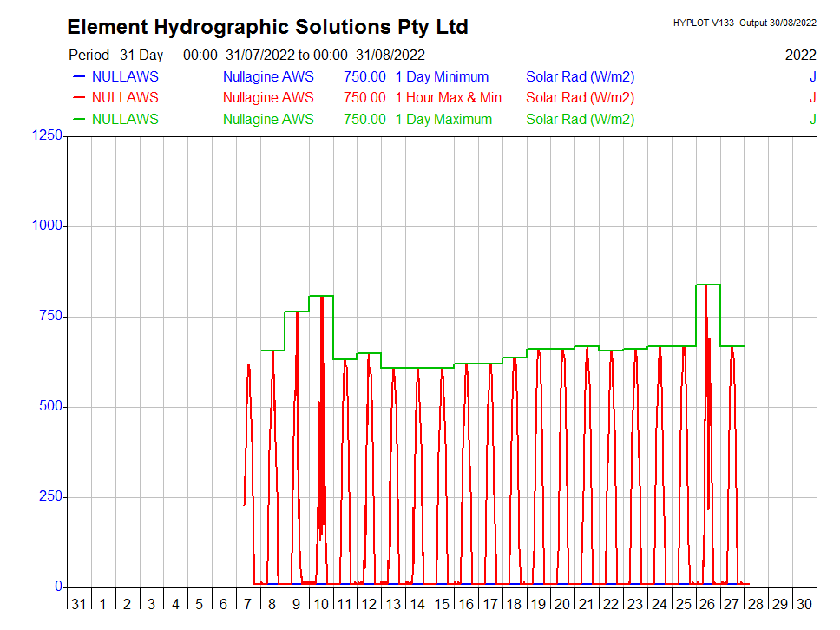Image resolution: width=840 pixels, height=630 pixels.
Task: Select day 31 on the x-axis
Action: pyautogui.click(x=79, y=604)
